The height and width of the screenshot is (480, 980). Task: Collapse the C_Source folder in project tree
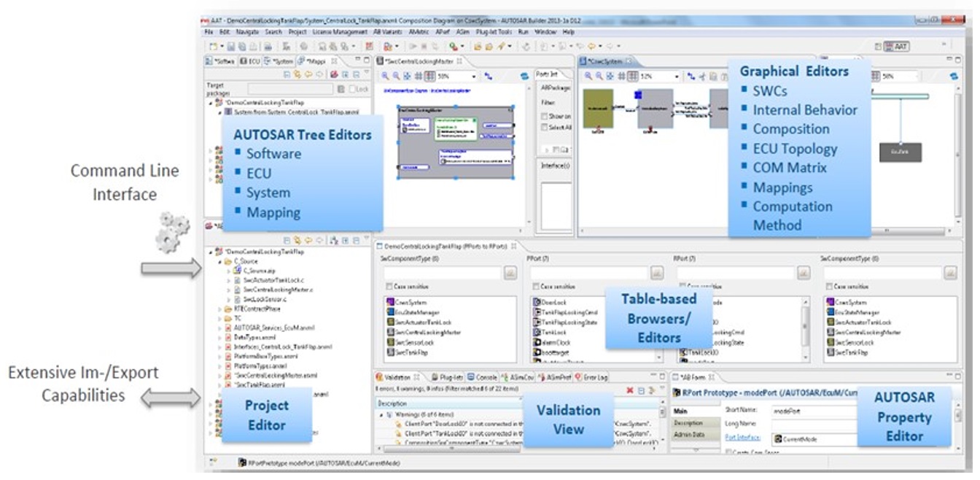(x=219, y=260)
